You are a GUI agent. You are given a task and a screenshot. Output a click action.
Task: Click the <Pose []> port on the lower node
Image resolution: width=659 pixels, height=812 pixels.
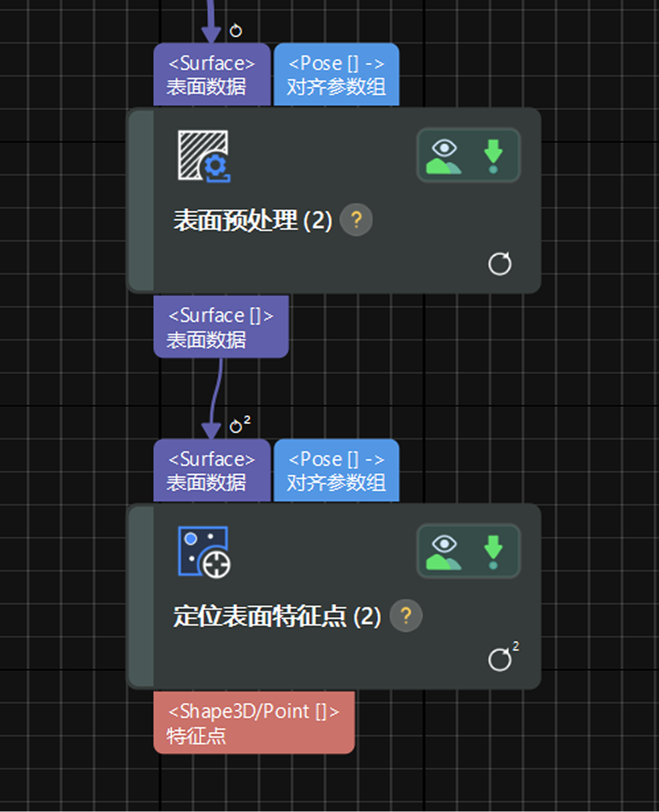click(335, 470)
